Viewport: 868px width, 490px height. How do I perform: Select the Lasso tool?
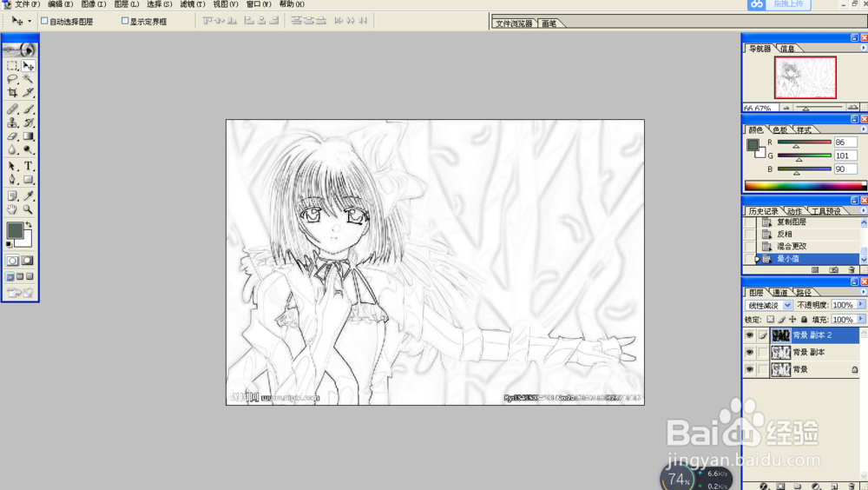click(x=12, y=79)
